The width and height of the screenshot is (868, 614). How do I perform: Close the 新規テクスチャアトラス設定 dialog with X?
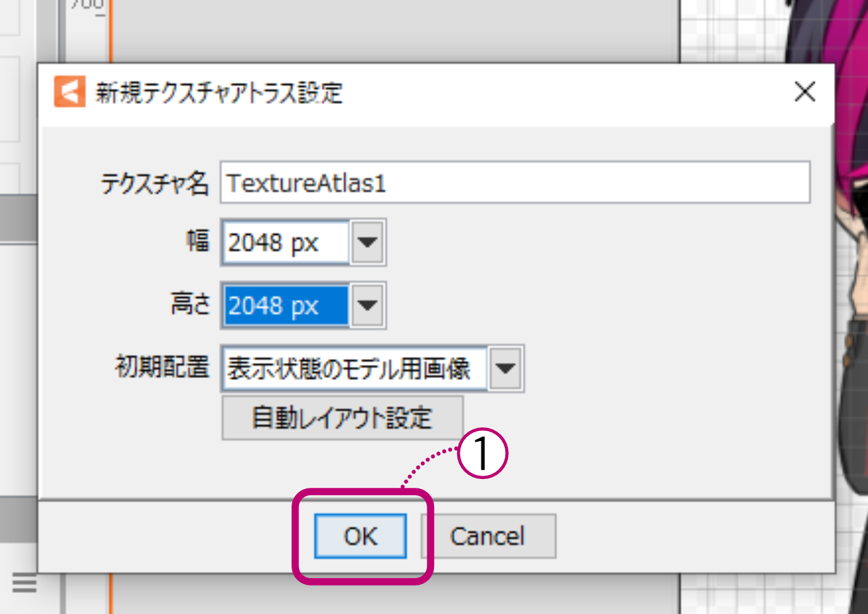(x=804, y=93)
